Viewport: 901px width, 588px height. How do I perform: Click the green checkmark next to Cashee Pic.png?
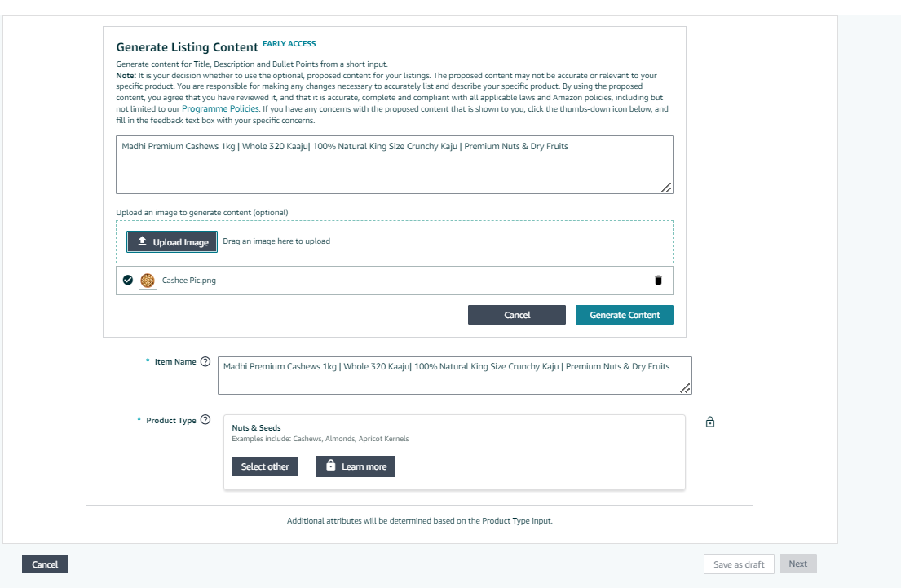click(x=128, y=280)
